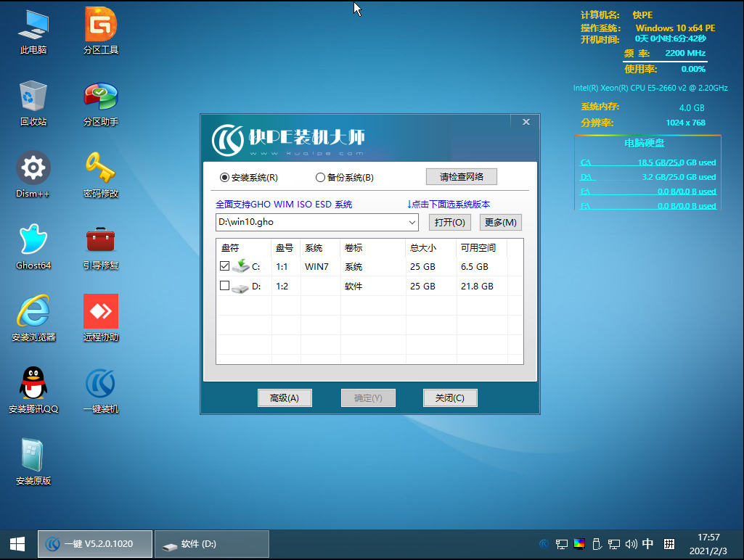Click the 打开(O) button
Screen dimensions: 744x560
[449, 222]
